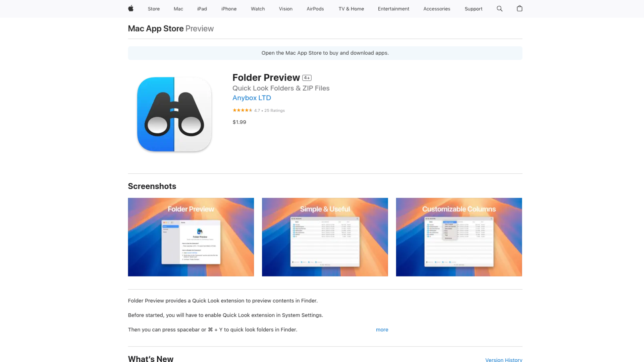Viewport: 644px width, 362px height.
Task: Open the Anybox LTD developer link
Action: point(252,98)
